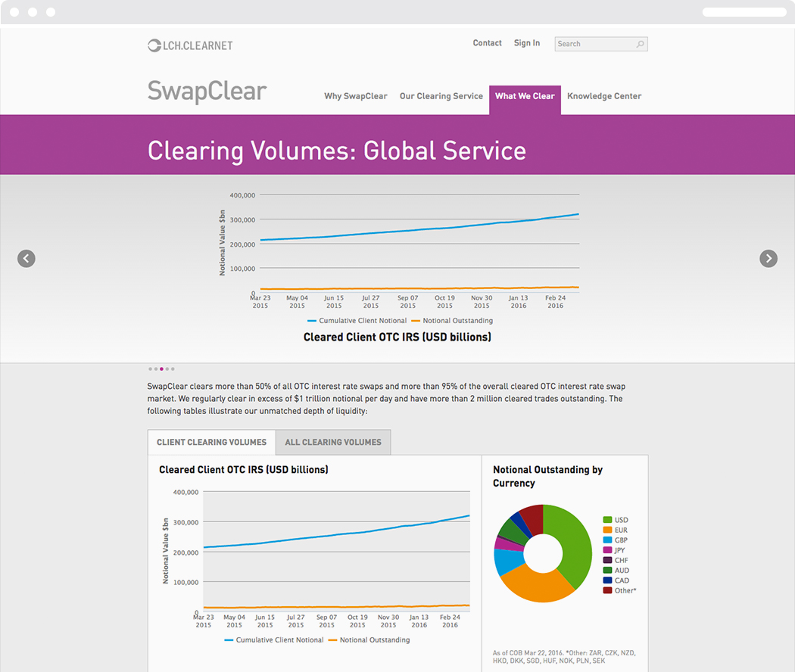Viewport: 795px width, 672px height.
Task: Click the search magnifying glass icon
Action: point(641,44)
